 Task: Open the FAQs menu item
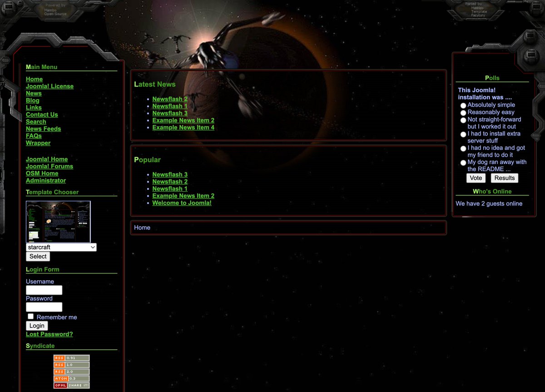(x=34, y=136)
